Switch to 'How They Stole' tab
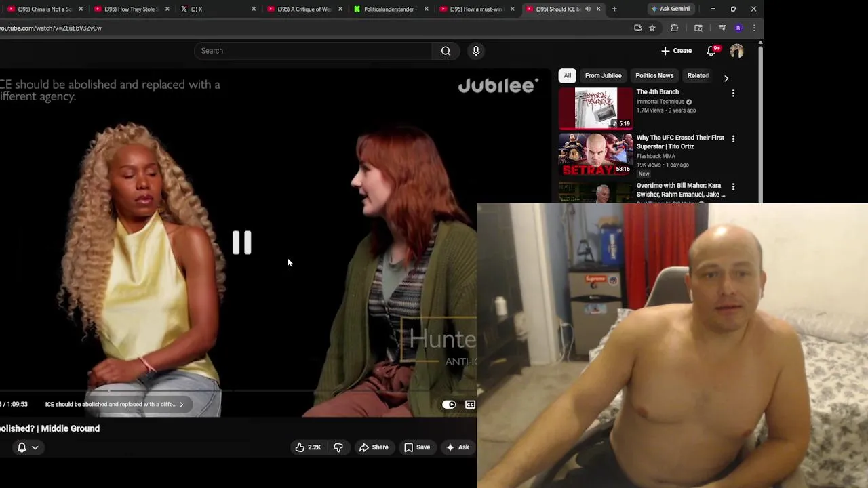Viewport: 868px width, 488px height. click(x=133, y=9)
